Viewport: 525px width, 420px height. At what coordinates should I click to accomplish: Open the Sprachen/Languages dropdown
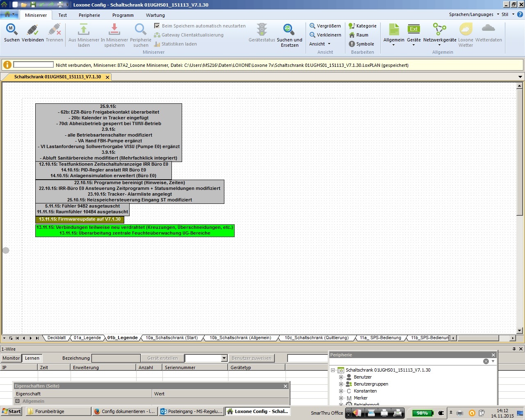point(474,14)
